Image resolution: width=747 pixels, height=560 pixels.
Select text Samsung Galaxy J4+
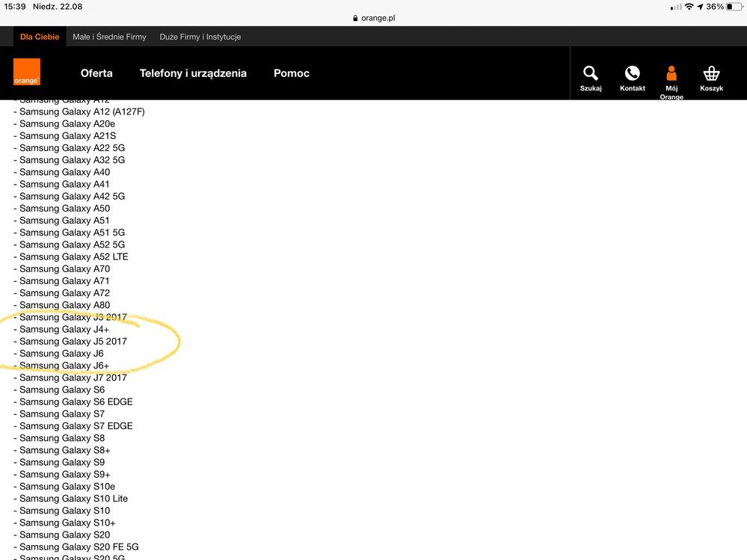pyautogui.click(x=64, y=329)
